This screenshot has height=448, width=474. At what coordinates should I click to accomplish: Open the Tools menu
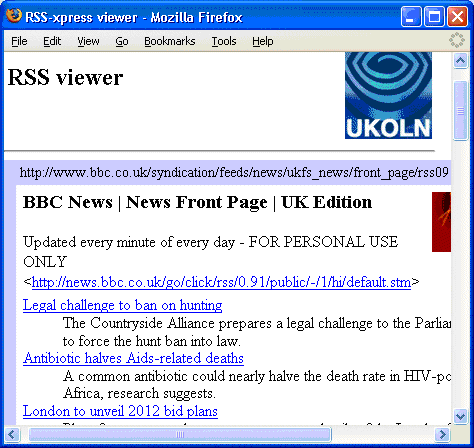pos(224,41)
